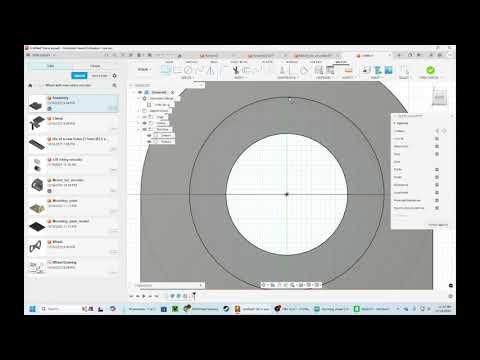
Task: Go to Data panel home icon
Action: (30, 85)
